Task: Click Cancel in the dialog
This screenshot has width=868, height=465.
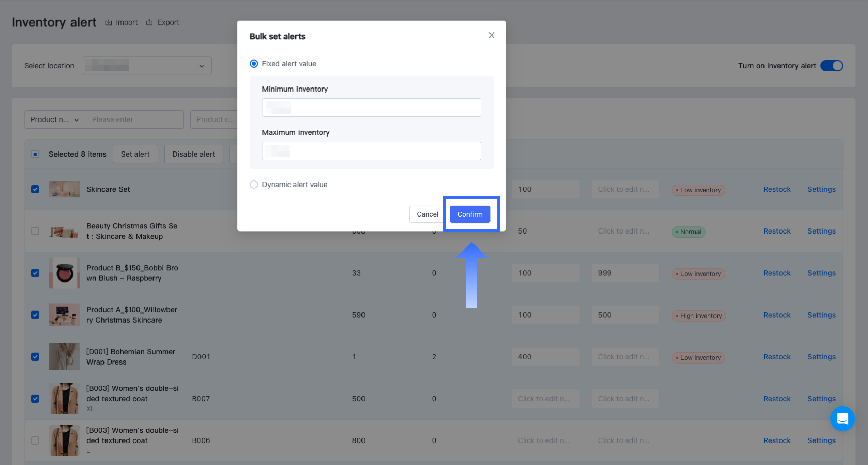Action: tap(427, 214)
